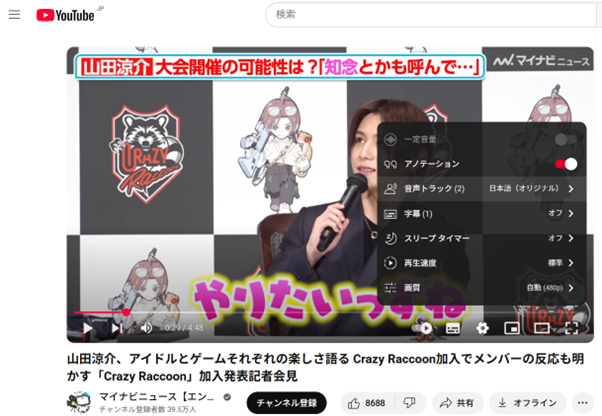Screen dimensions: 602x416
Task: Toggle subtitles with the captions icon
Action: point(453,328)
